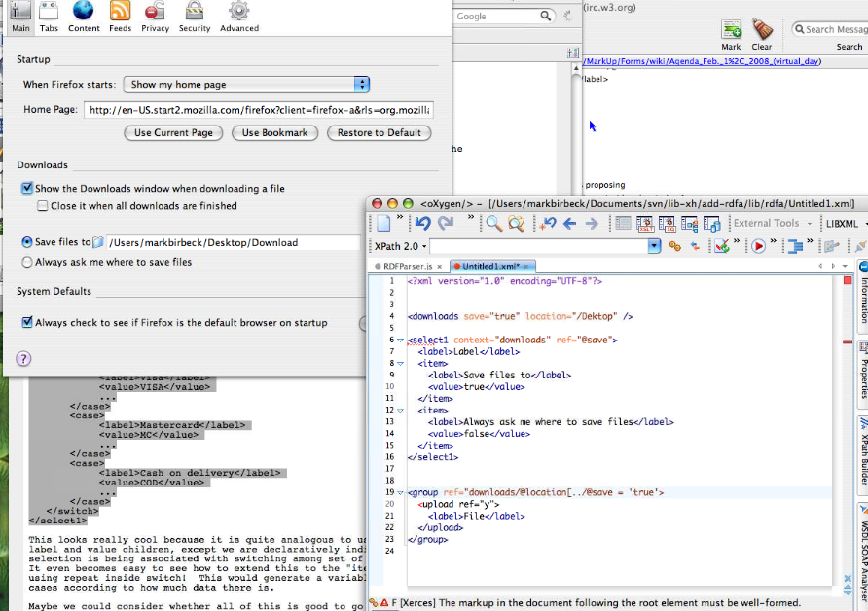Click Format and Indent icon
Screen dimensions: 868x611
click(x=795, y=246)
